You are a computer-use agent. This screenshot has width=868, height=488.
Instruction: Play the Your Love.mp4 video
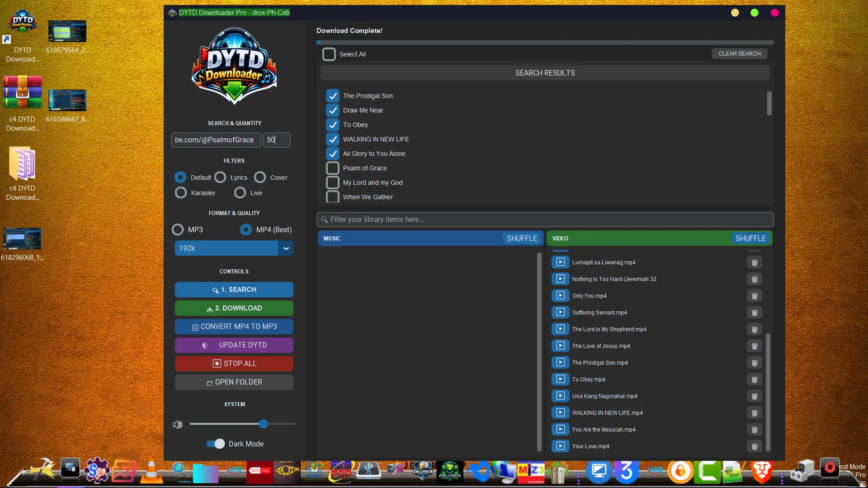(x=560, y=446)
